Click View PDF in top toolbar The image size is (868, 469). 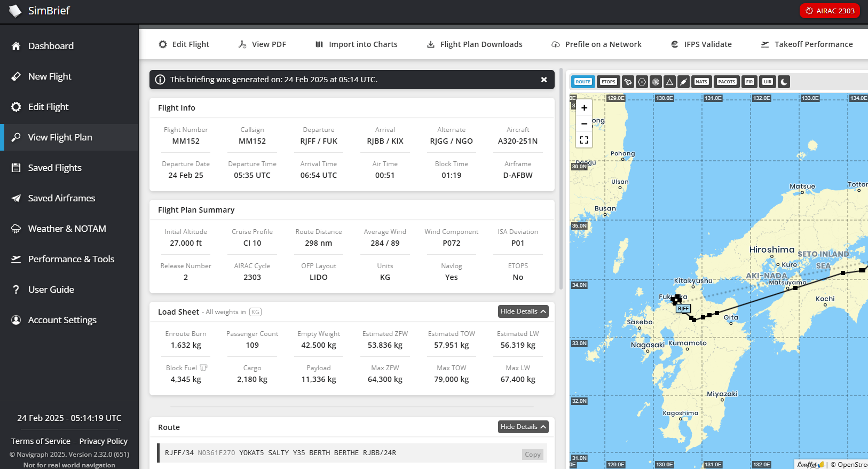262,44
